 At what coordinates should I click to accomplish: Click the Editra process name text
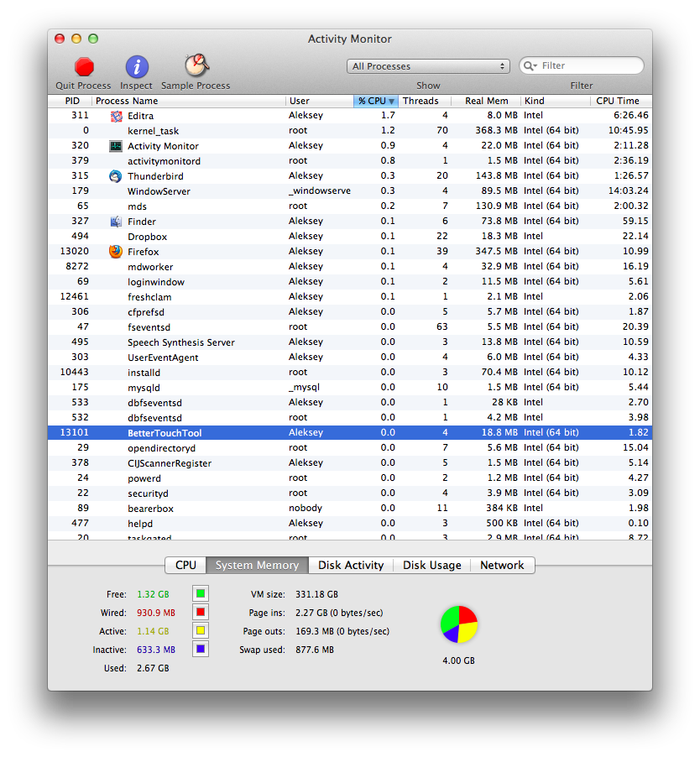pos(140,116)
